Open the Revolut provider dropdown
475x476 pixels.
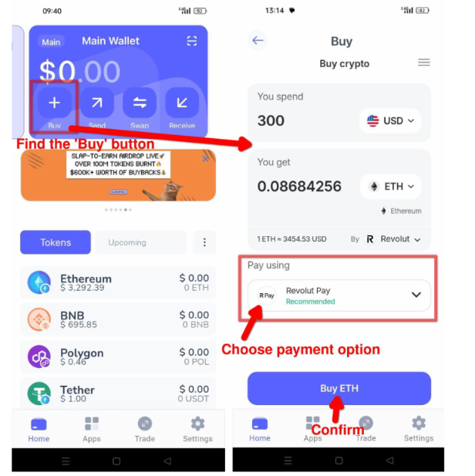[393, 239]
